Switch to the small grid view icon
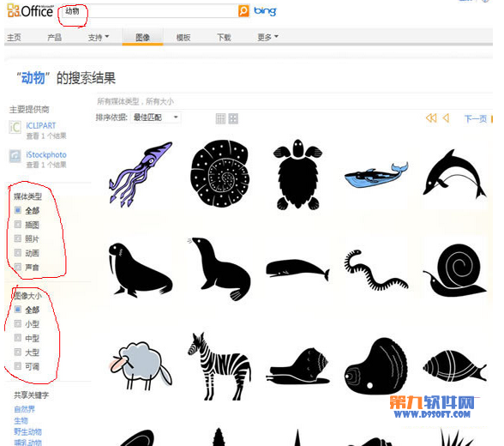Viewport: 504px width, 446px height. (220, 118)
